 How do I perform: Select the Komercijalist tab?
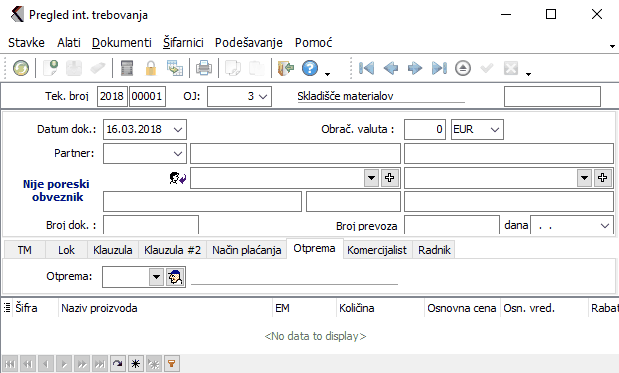click(377, 250)
